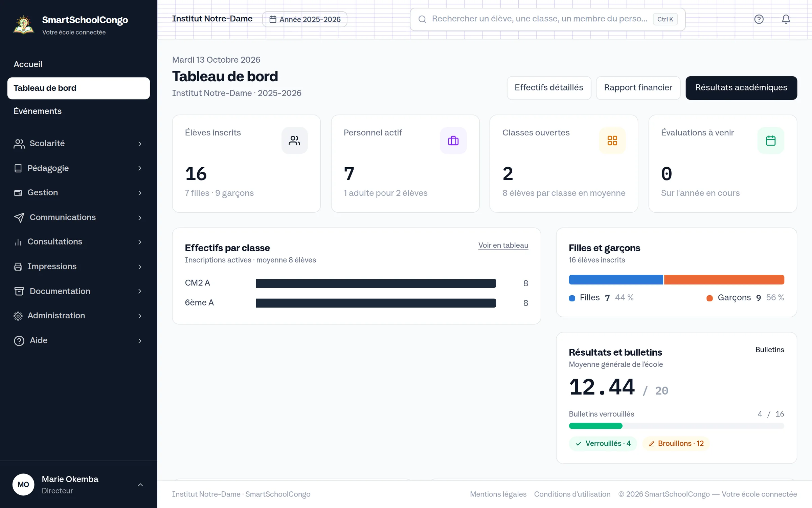The height and width of the screenshot is (508, 812).
Task: Follow the Voir en tableau link
Action: point(503,245)
